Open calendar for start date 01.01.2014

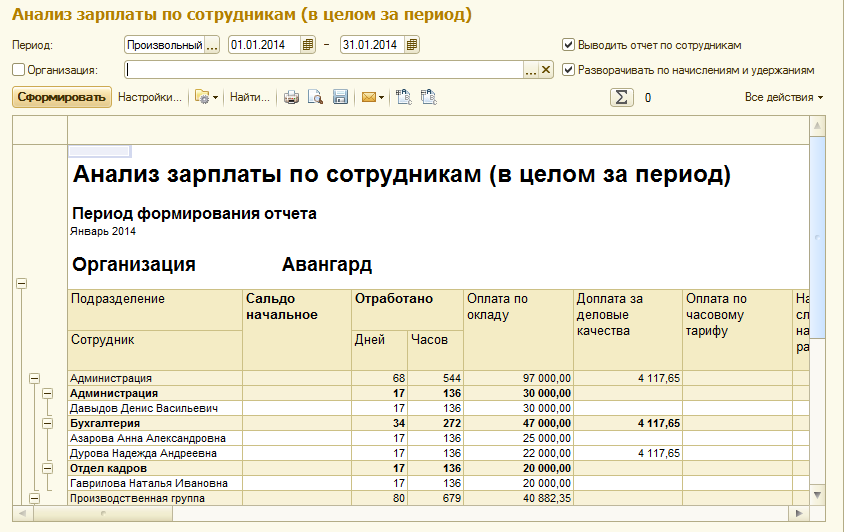pyautogui.click(x=308, y=45)
